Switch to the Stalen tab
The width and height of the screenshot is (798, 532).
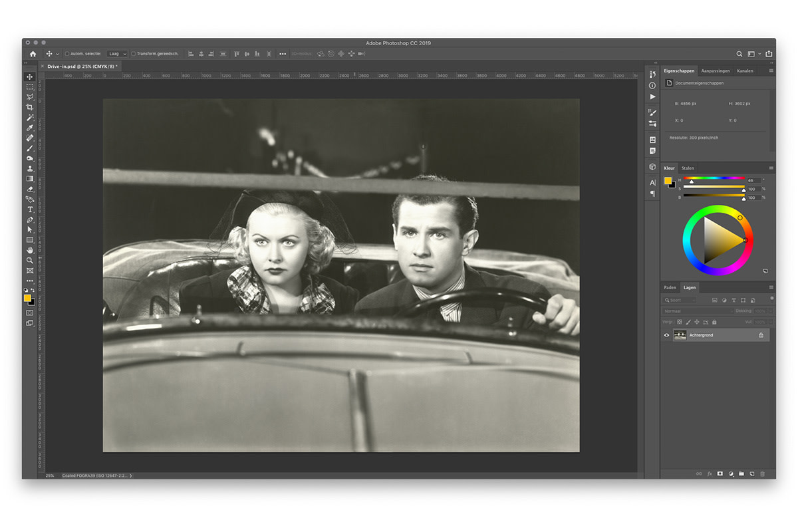[x=688, y=168]
